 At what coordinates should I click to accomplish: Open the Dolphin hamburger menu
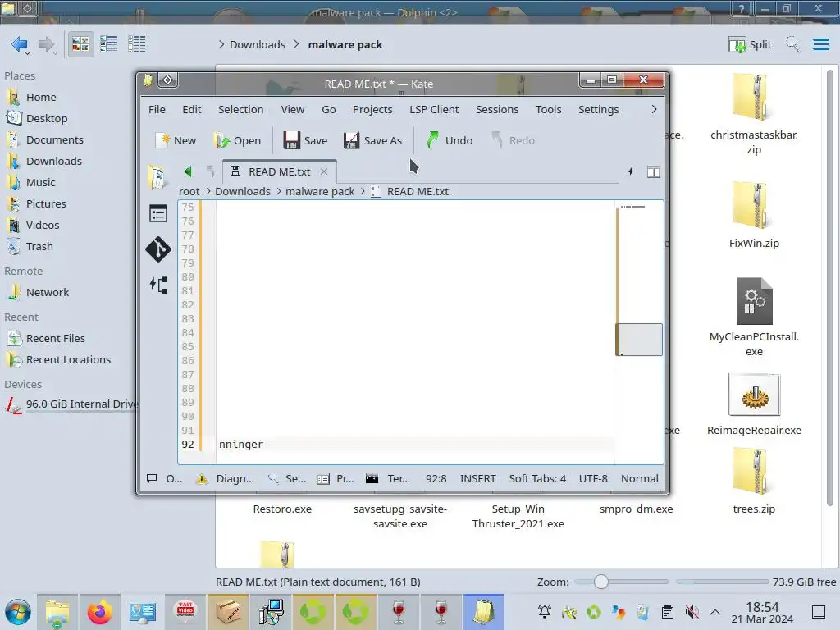click(x=820, y=44)
